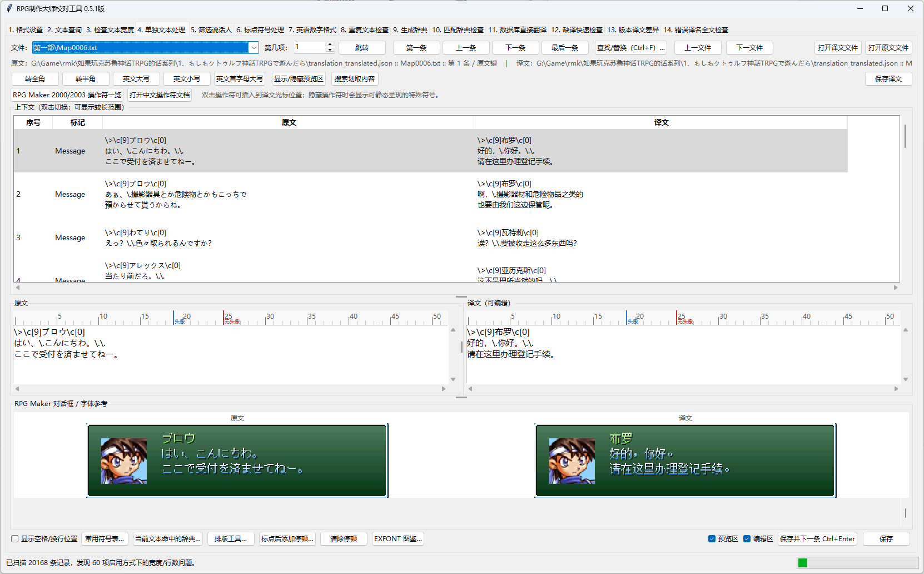Click 保存并下一条 Ctrl+Enter button
This screenshot has height=574, width=924.
817,539
